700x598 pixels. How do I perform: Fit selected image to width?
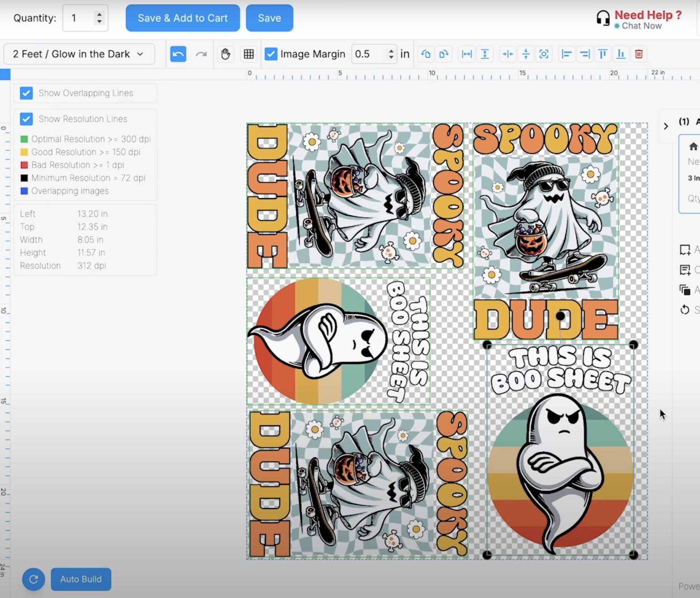pos(466,54)
